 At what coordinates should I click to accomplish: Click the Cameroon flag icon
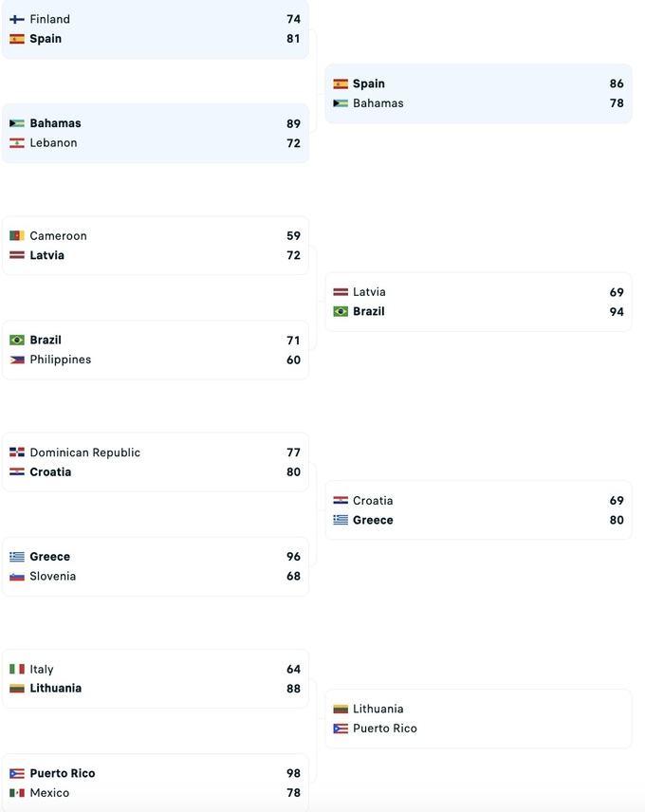point(17,236)
